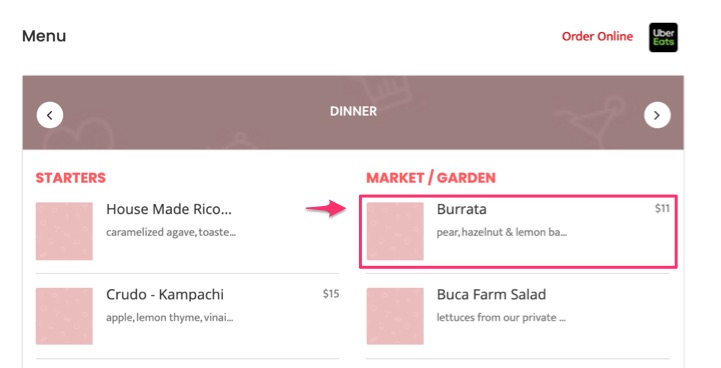Click the STARTERS section heading

pyautogui.click(x=70, y=178)
